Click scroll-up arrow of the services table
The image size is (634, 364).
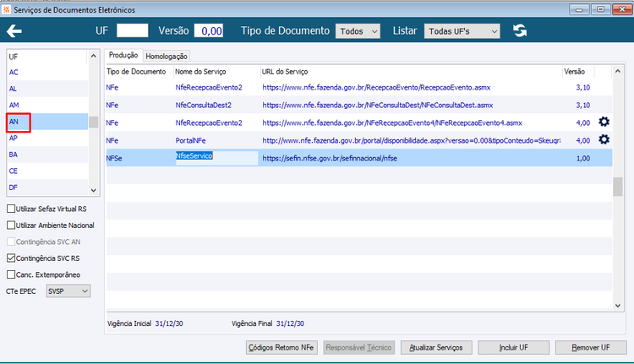(x=618, y=71)
